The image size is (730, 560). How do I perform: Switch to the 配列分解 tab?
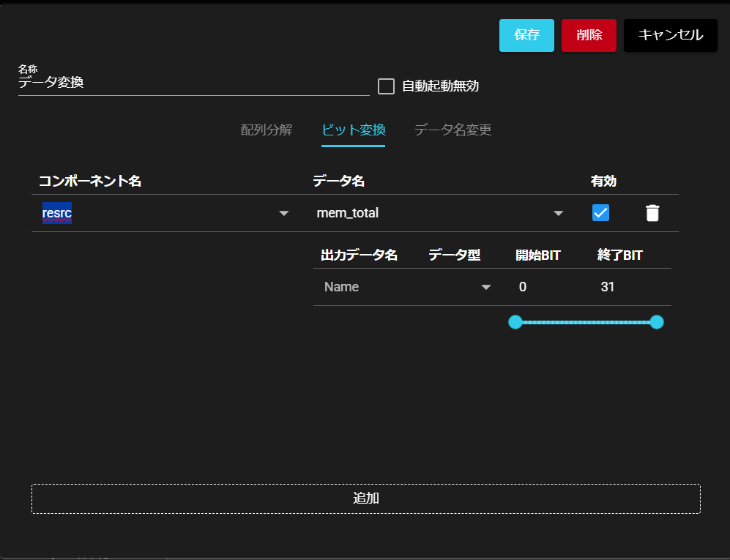coord(267,130)
